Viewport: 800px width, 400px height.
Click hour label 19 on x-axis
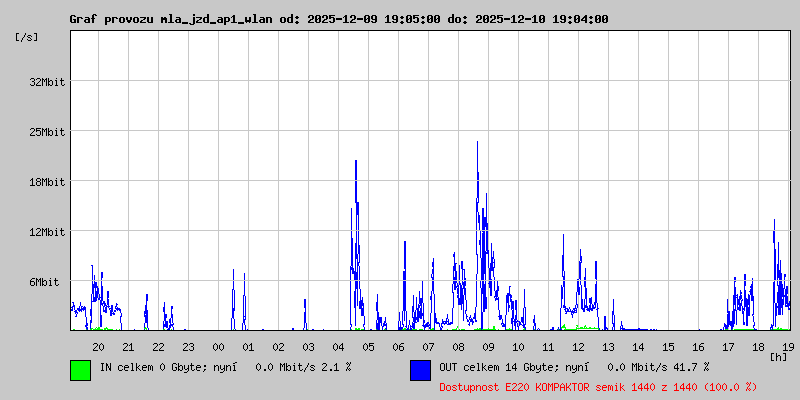coord(788,347)
